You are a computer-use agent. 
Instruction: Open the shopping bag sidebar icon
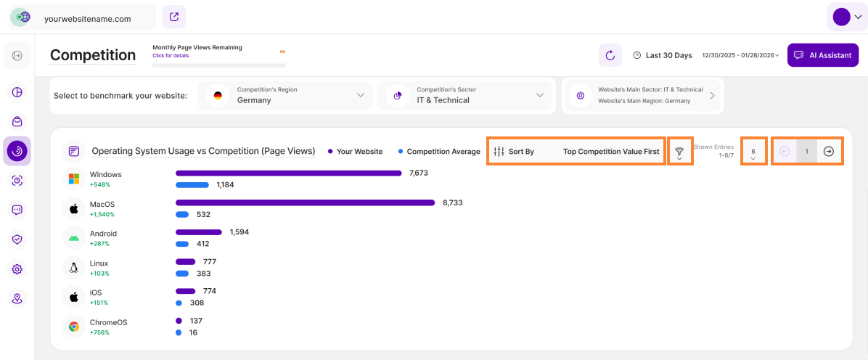click(17, 122)
